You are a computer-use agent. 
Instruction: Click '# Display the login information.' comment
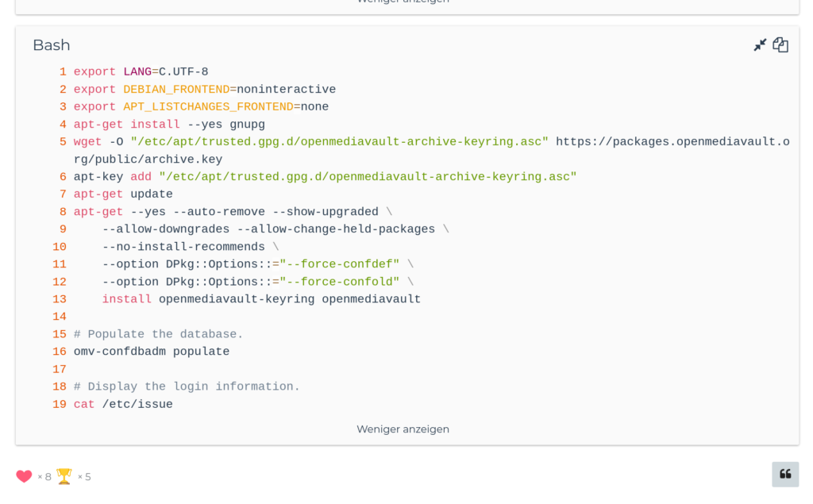(x=187, y=387)
